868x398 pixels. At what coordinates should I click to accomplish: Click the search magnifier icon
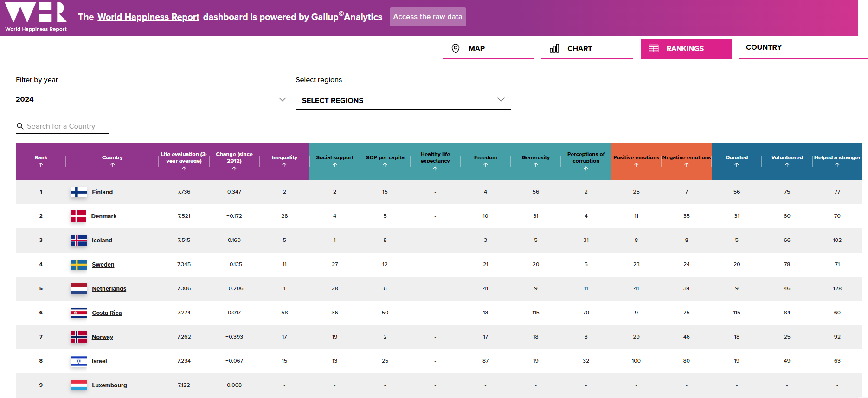(x=20, y=126)
